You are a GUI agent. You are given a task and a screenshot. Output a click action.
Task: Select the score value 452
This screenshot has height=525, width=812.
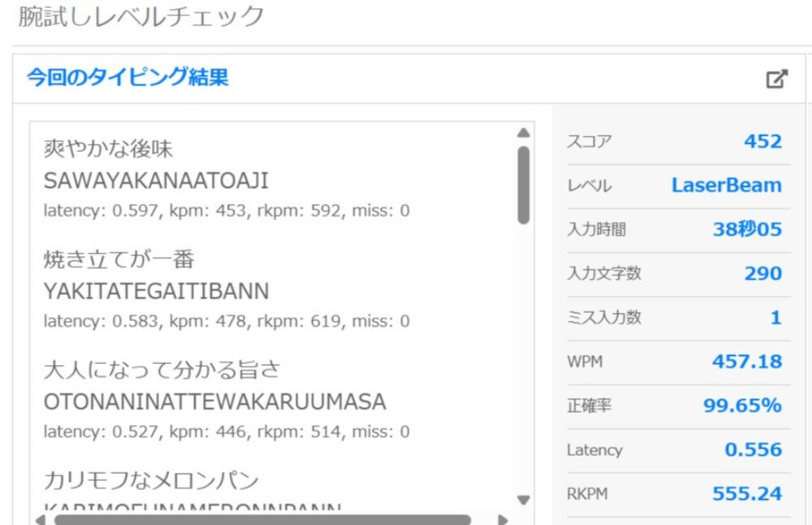coord(762,141)
